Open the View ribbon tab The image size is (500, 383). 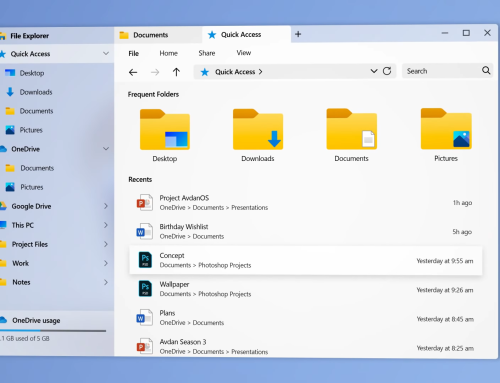click(244, 53)
